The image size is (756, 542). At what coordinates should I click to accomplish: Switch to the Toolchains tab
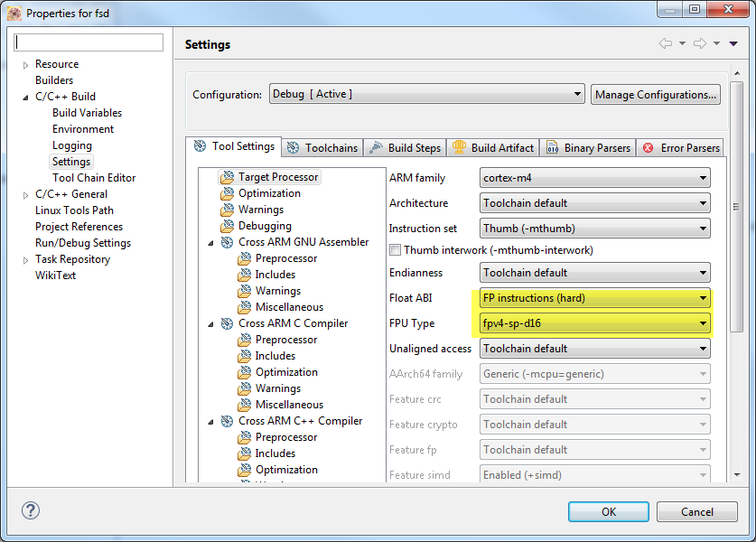(322, 147)
